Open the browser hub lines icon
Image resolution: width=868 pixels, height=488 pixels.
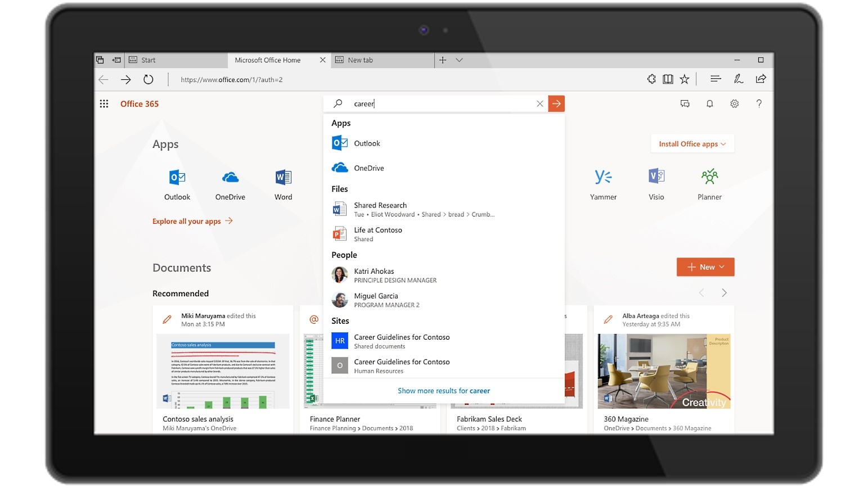pyautogui.click(x=716, y=79)
